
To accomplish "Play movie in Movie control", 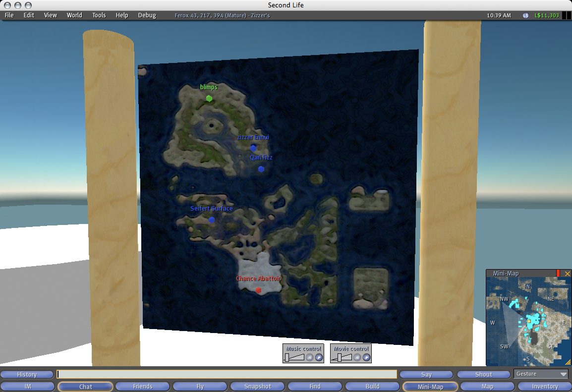I will pos(366,357).
